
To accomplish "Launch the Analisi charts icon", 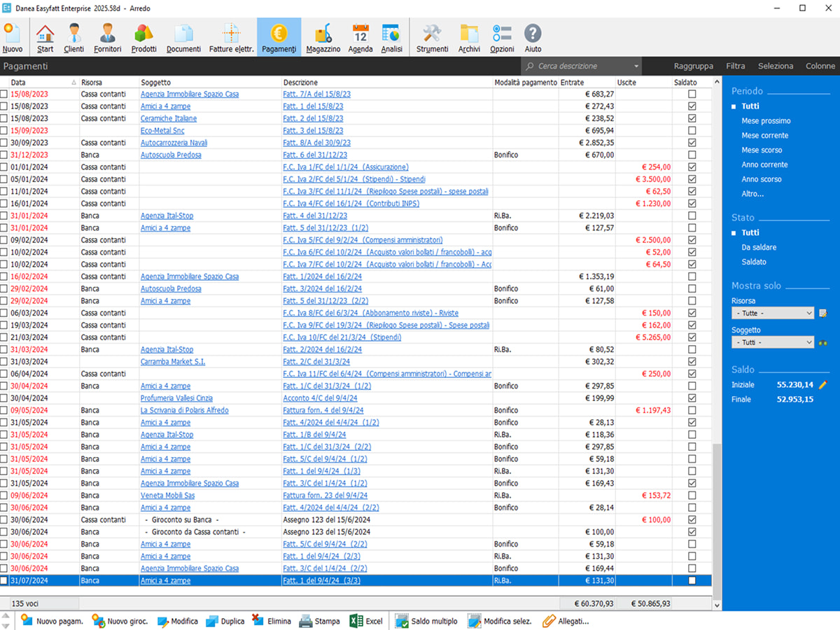I will [391, 38].
